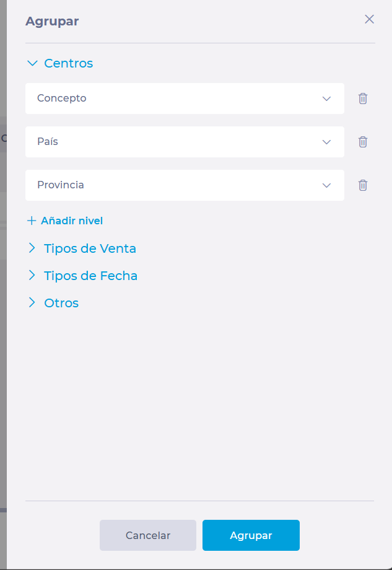Image resolution: width=392 pixels, height=570 pixels.
Task: Click the Añadir nivel link
Action: pos(72,221)
